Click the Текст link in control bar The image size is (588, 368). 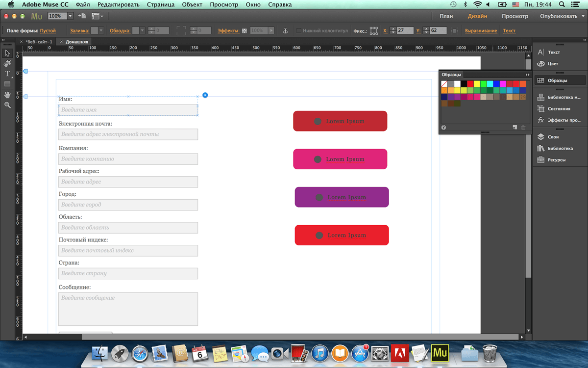coord(509,31)
